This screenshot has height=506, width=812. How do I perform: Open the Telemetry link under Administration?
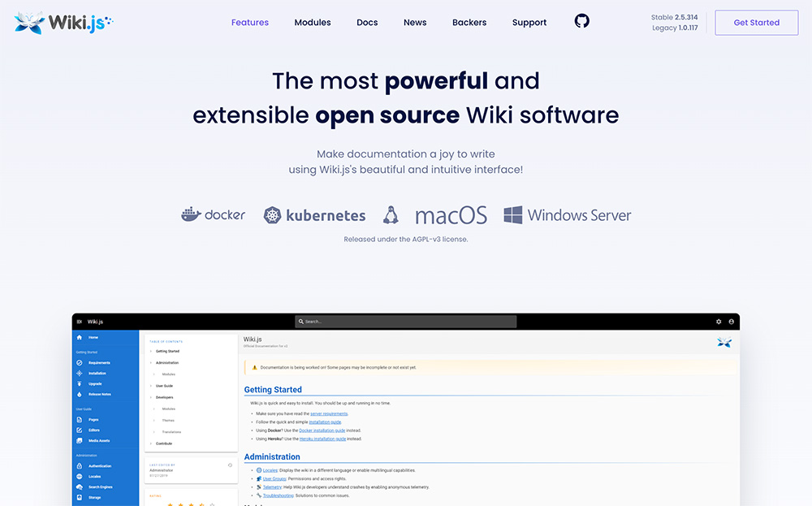272,487
